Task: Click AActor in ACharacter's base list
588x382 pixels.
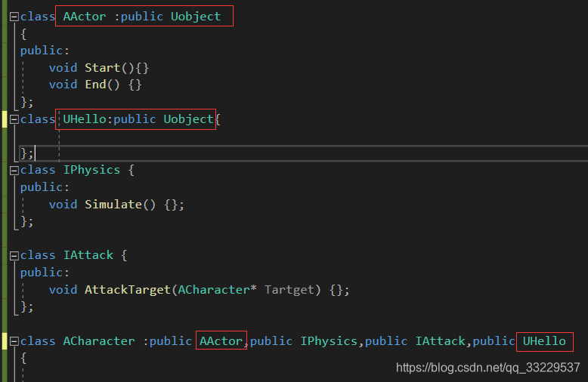Action: [221, 341]
